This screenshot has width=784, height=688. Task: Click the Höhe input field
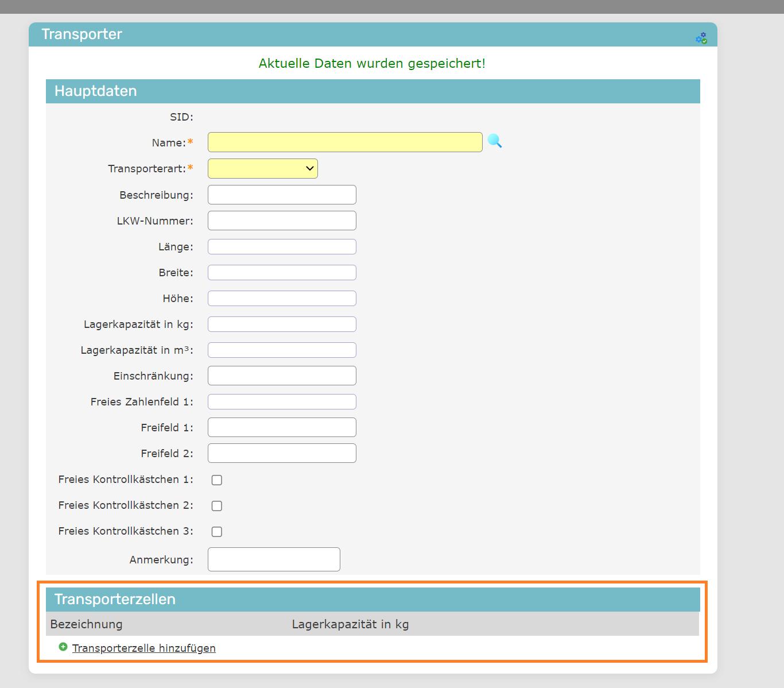(282, 299)
